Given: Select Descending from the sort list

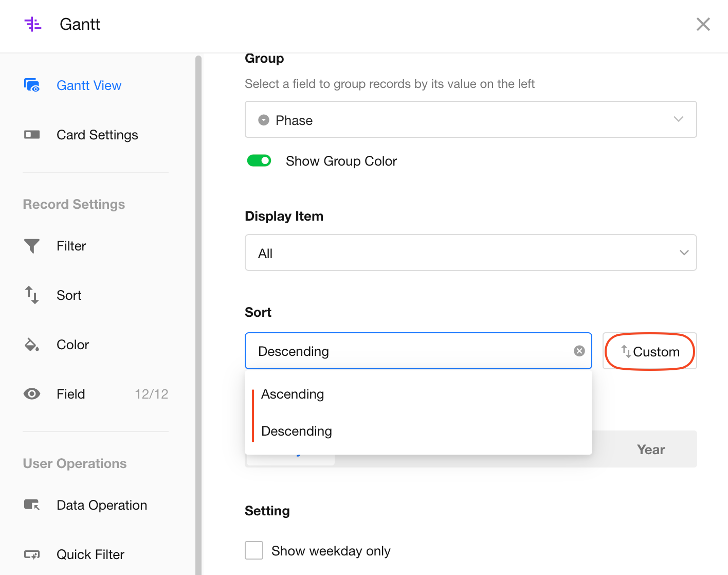Looking at the screenshot, I should (x=418, y=431).
